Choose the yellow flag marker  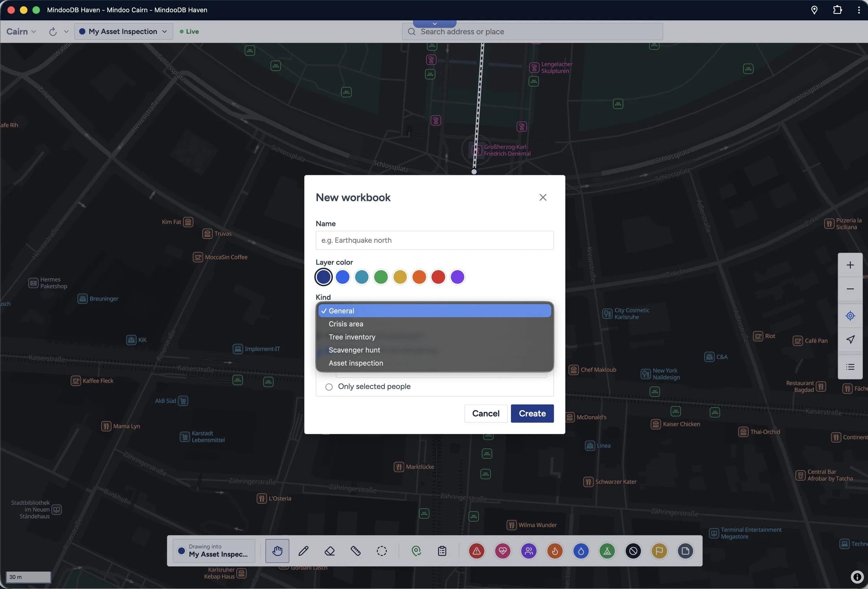point(660,551)
